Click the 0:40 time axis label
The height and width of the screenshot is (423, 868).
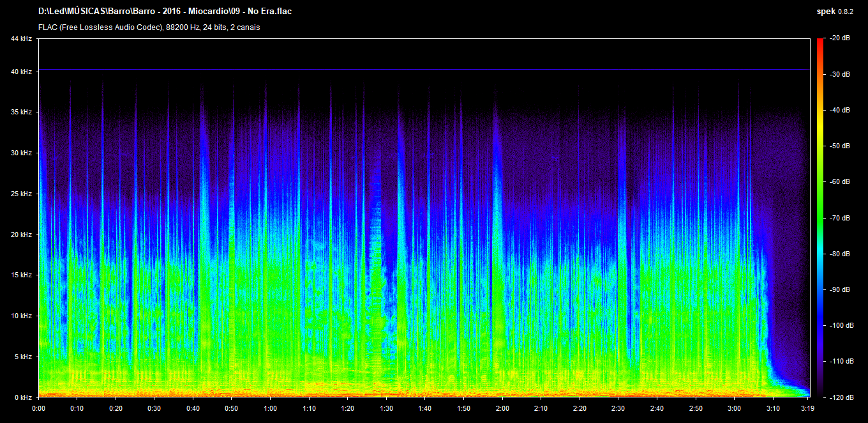pyautogui.click(x=193, y=408)
